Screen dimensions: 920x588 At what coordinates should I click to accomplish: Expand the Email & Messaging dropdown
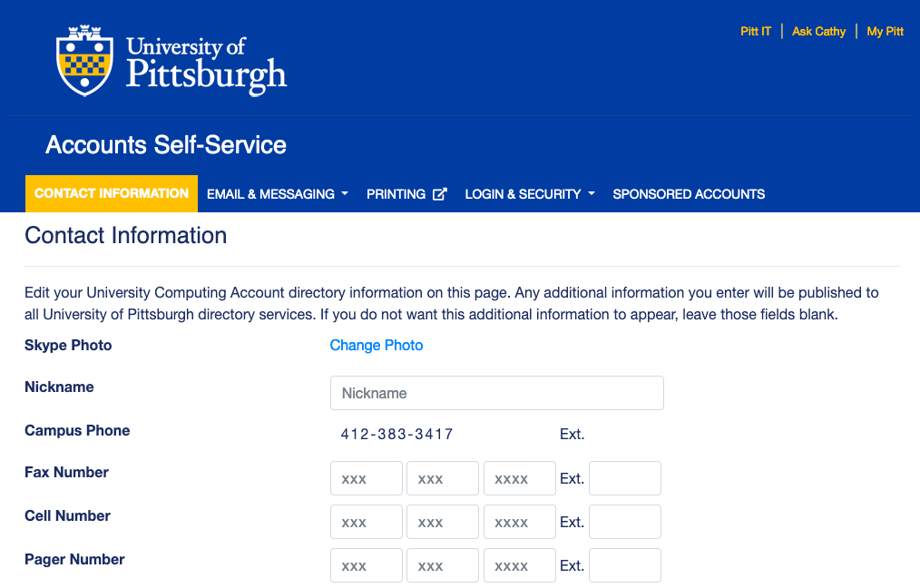point(278,194)
